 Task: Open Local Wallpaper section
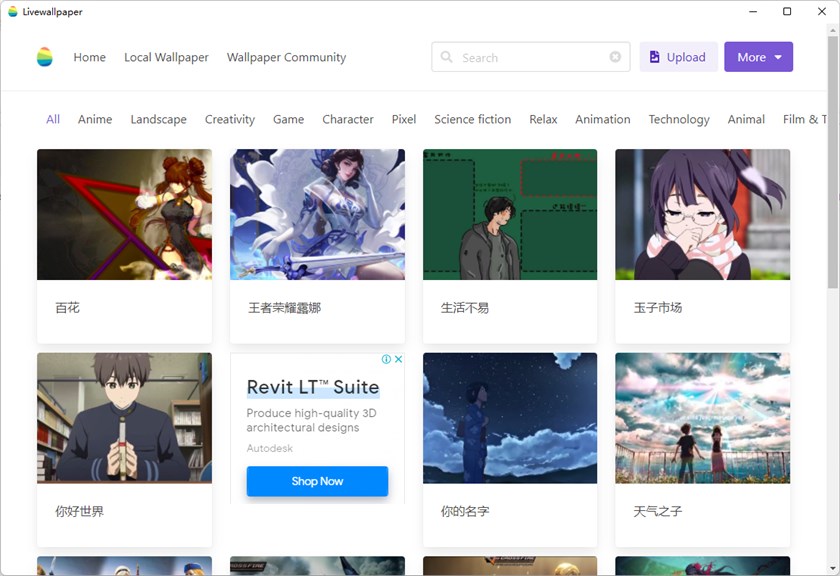point(166,57)
